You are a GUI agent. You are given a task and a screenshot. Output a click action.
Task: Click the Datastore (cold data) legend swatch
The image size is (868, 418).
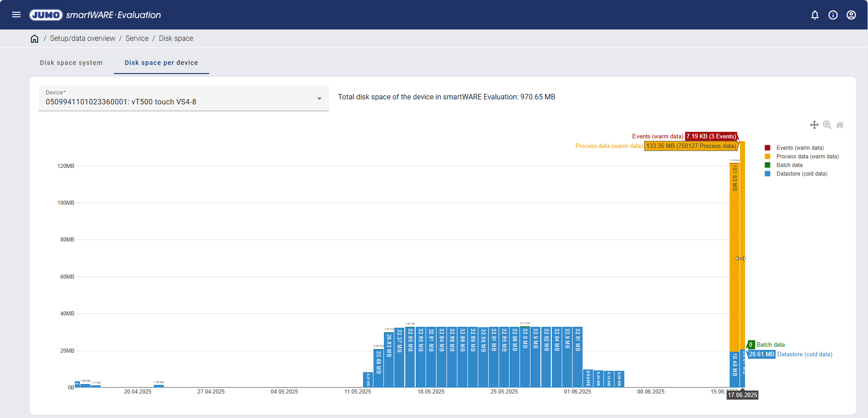pyautogui.click(x=768, y=174)
